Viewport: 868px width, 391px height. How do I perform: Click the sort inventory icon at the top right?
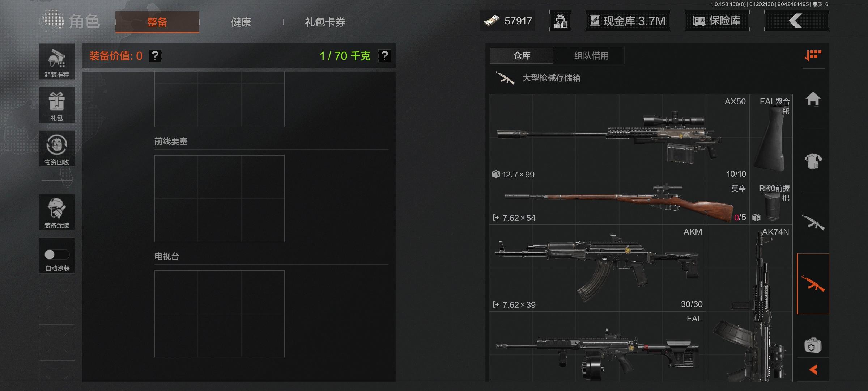813,55
